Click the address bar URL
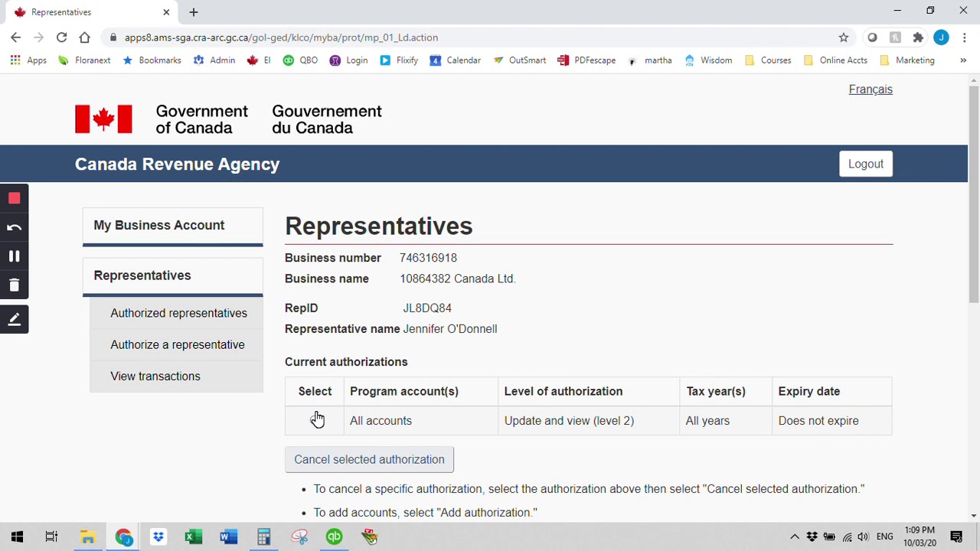The height and width of the screenshot is (551, 980). coord(281,37)
